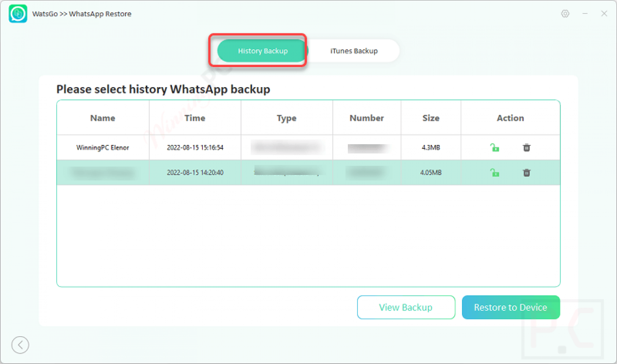Open the settings gear icon
617x364 pixels.
pyautogui.click(x=565, y=13)
